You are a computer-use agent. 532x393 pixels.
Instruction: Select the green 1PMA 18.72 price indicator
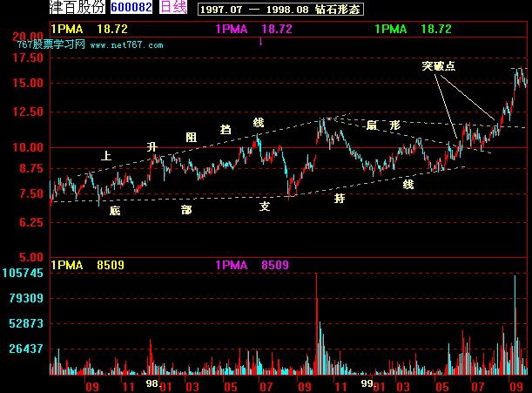click(x=413, y=29)
